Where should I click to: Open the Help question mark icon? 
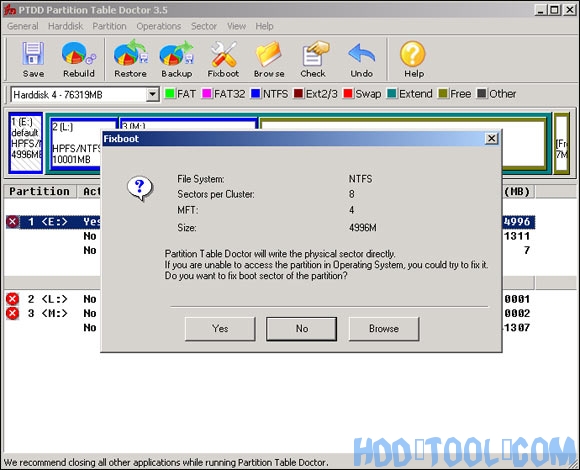pos(414,60)
